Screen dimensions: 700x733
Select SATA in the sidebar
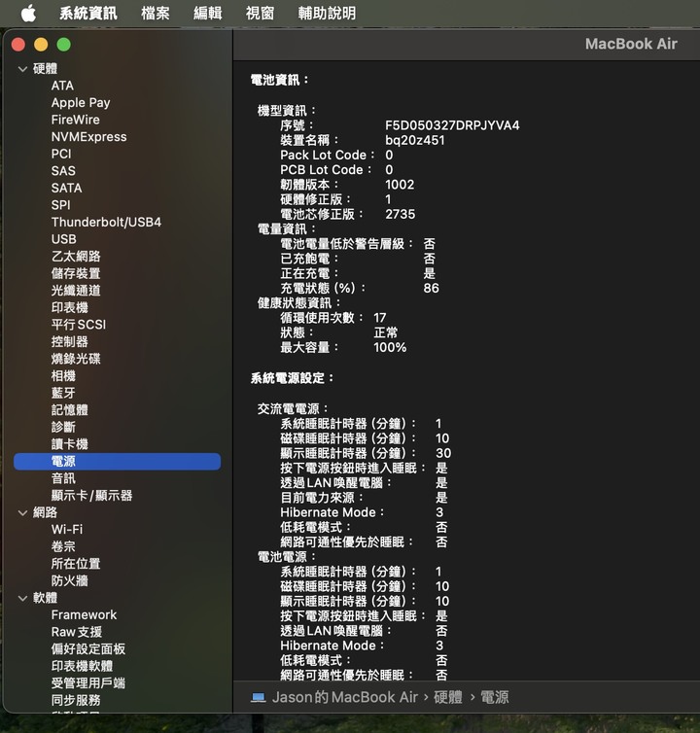coord(66,188)
